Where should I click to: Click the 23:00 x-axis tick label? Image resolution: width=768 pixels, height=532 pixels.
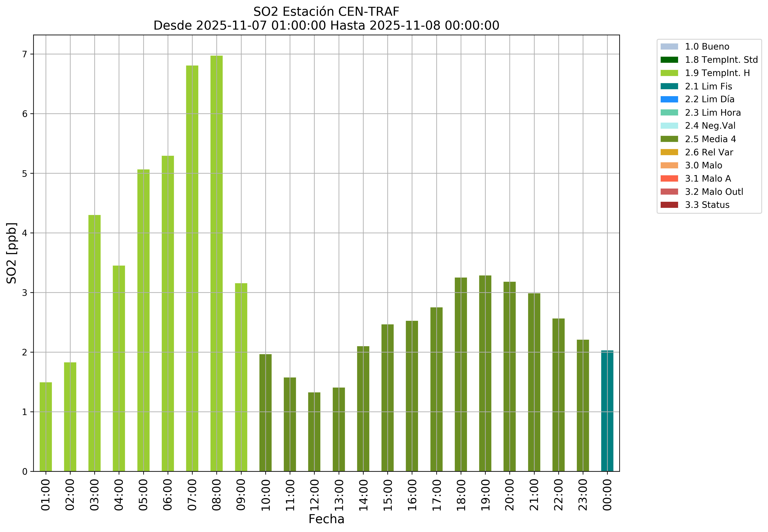tap(583, 495)
